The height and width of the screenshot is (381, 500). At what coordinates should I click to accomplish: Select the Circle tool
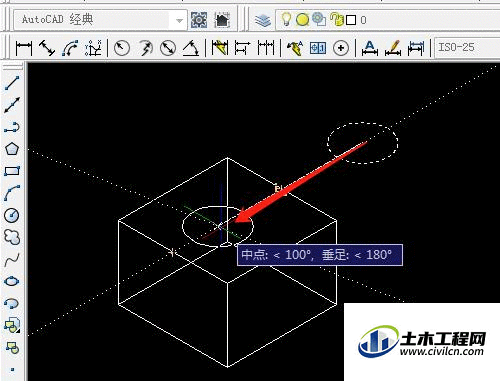pos(12,215)
